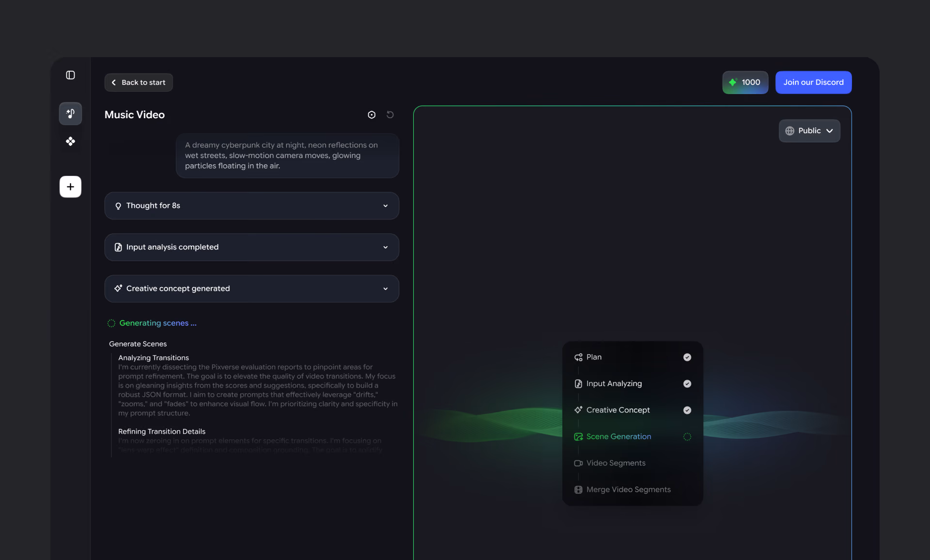Click the Video Segments camera icon
Viewport: 930px width, 560px height.
[578, 463]
